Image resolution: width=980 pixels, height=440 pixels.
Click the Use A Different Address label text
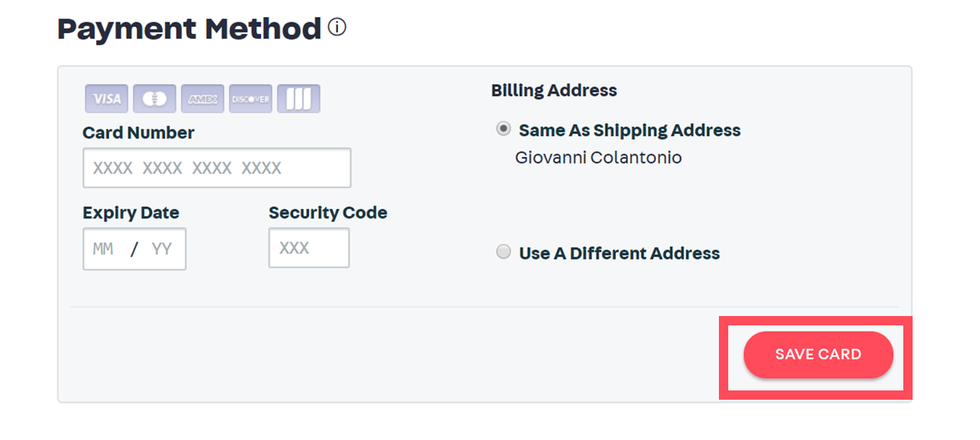619,253
